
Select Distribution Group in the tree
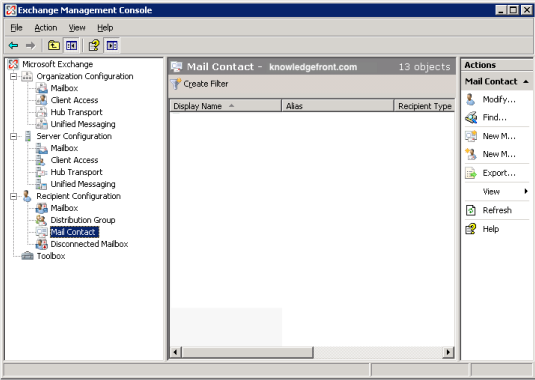pos(83,220)
